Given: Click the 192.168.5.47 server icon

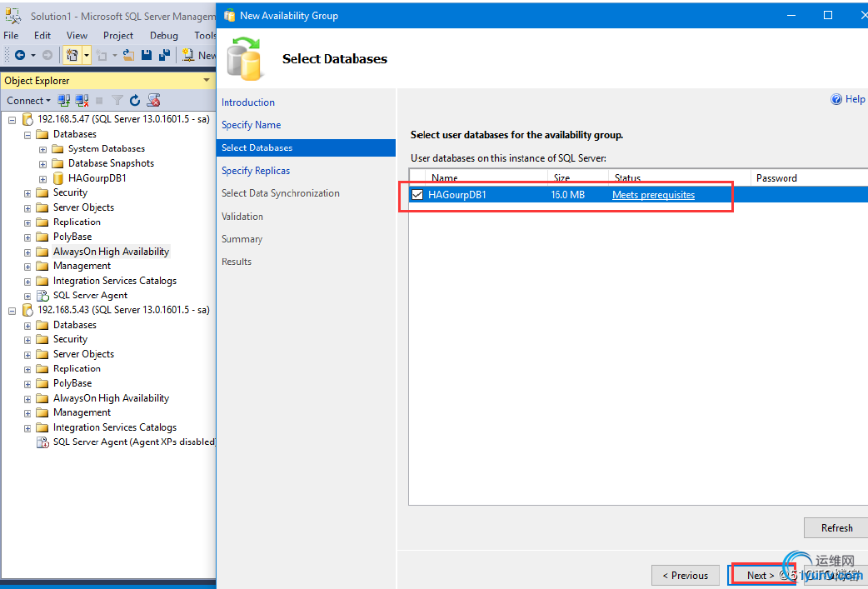Looking at the screenshot, I should [x=27, y=119].
